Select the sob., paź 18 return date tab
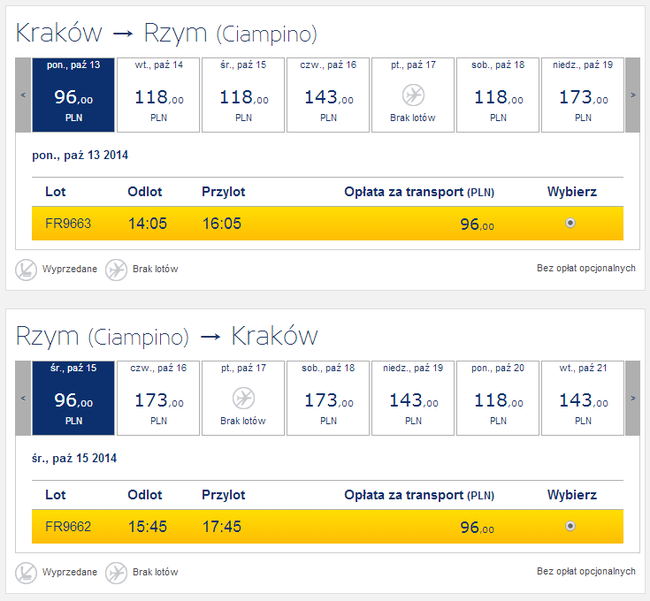The image size is (650, 601). (327, 398)
